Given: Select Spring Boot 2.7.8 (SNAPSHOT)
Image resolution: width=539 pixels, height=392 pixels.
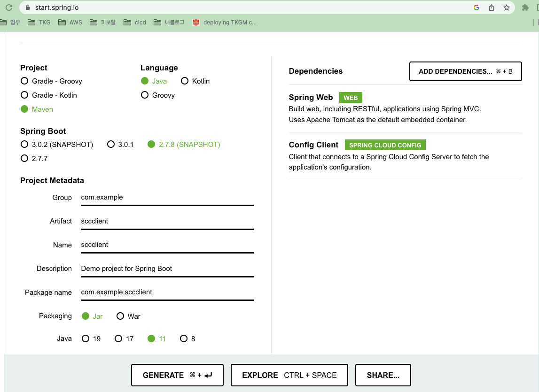Looking at the screenshot, I should click(184, 144).
